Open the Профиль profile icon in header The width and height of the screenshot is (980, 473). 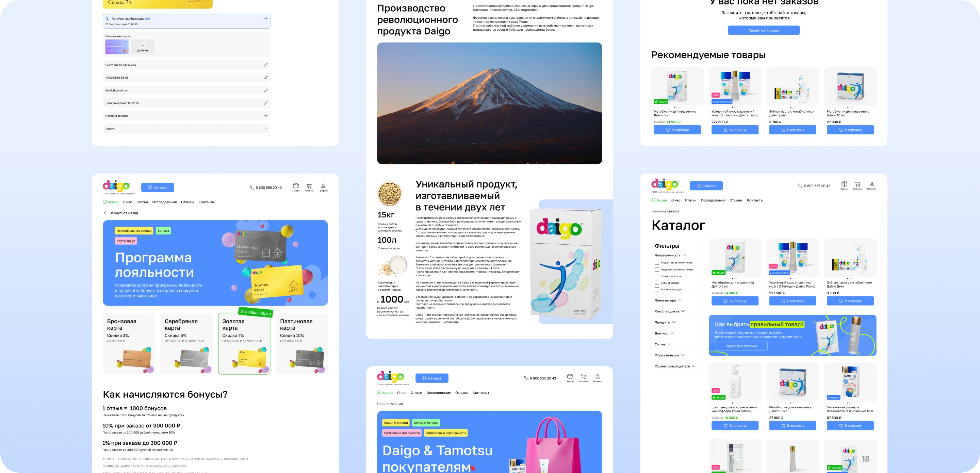tap(871, 184)
